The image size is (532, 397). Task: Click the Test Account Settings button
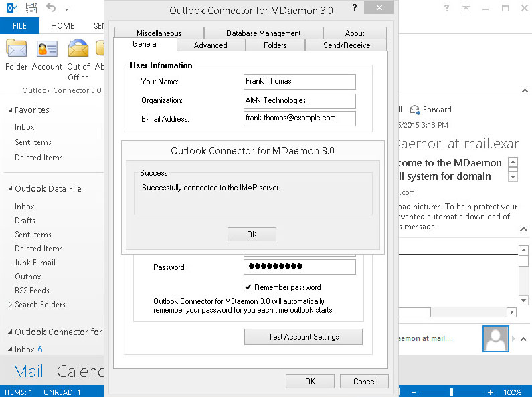(x=303, y=337)
